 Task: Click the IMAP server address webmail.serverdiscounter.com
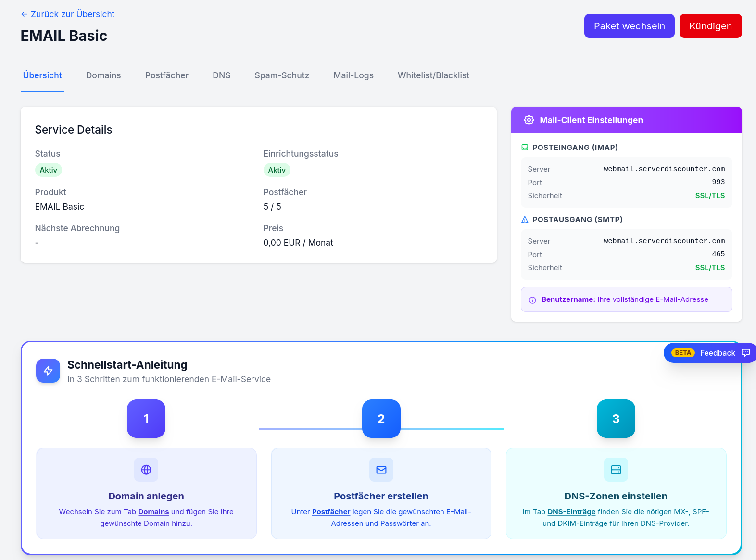pos(664,169)
